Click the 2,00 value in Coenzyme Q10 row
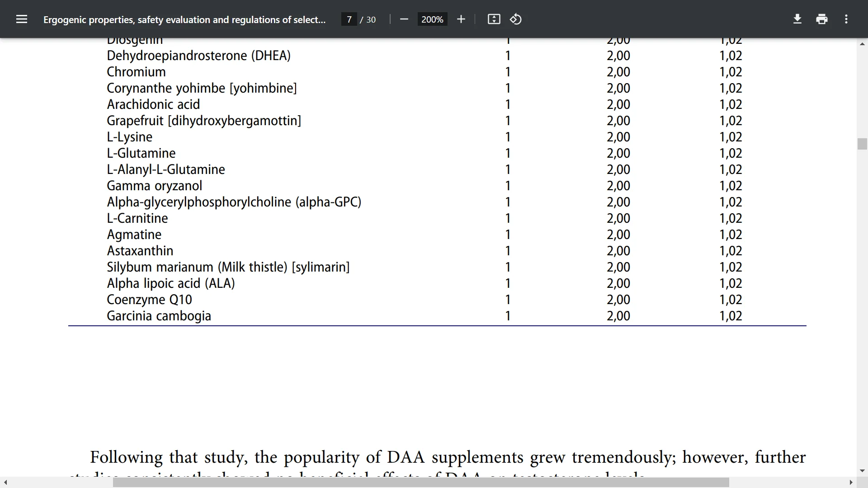 (x=618, y=300)
